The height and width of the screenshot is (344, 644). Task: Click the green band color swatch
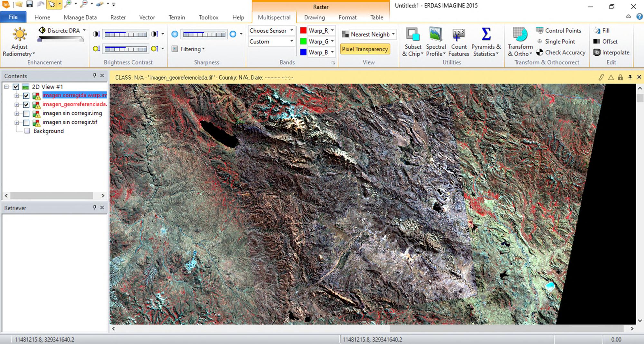coord(303,41)
